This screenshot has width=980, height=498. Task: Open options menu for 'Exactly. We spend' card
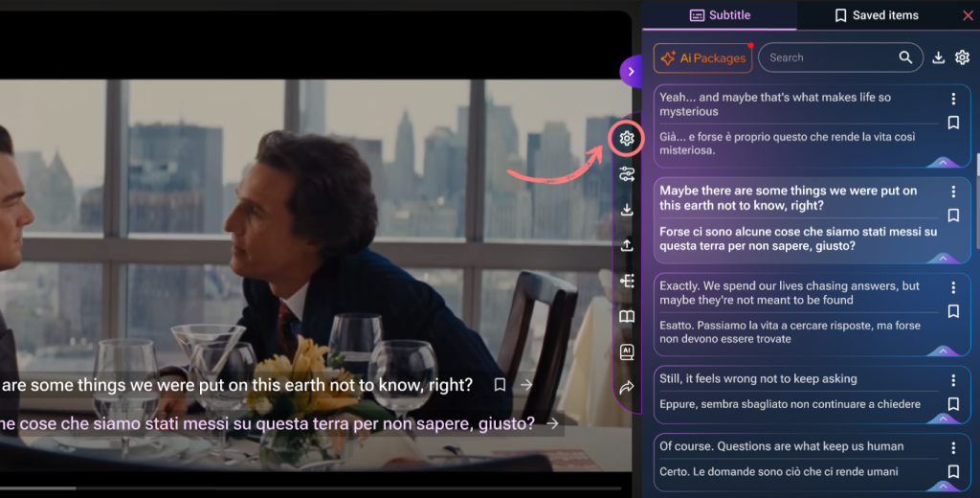coord(953,287)
